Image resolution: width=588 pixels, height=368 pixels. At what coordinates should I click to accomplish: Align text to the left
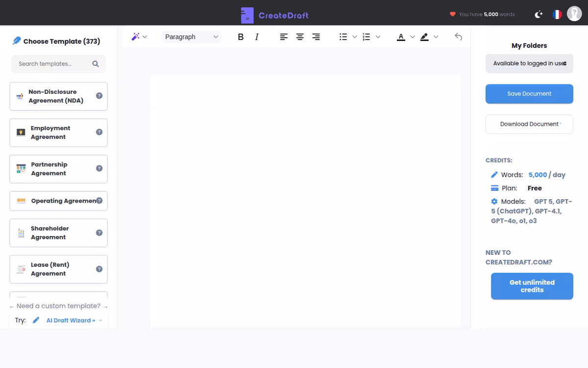(284, 37)
